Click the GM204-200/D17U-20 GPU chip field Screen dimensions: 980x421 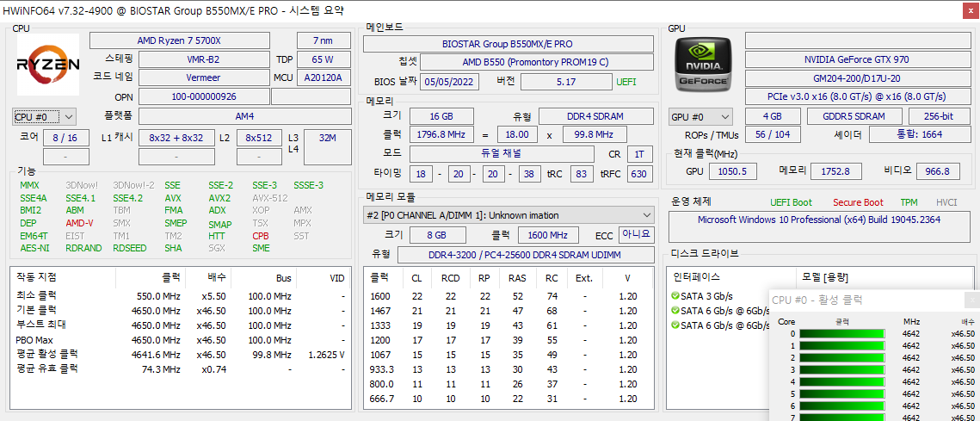pyautogui.click(x=856, y=78)
